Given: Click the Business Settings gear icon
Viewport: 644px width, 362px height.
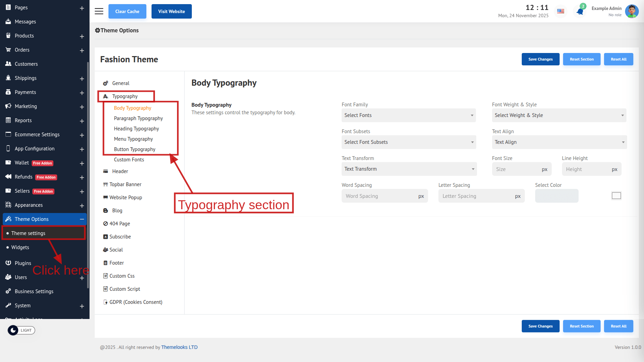Looking at the screenshot, I should [8, 291].
